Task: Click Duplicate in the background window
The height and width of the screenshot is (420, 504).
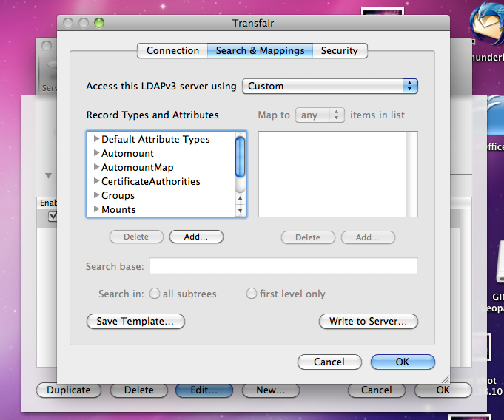Action: (69, 390)
